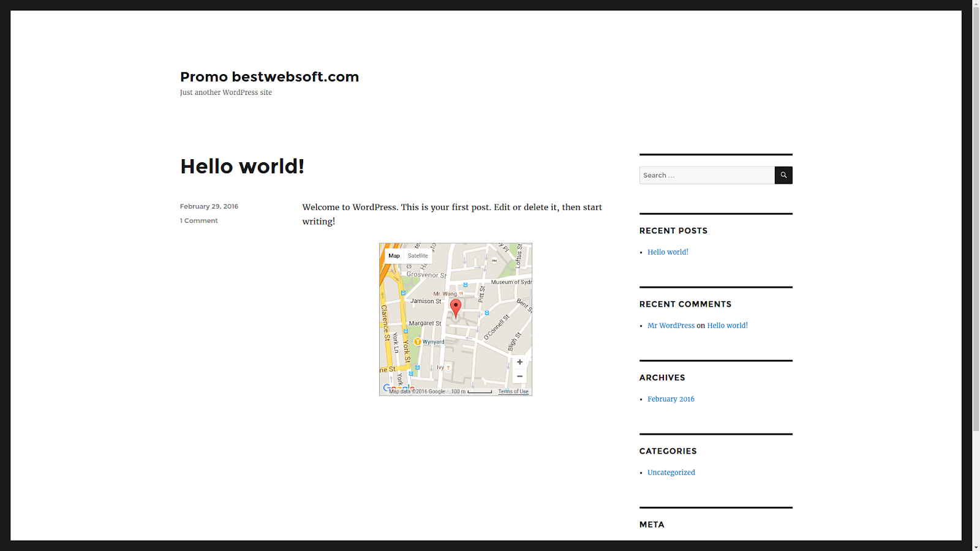
Task: Click the search magnifier button
Action: pyautogui.click(x=783, y=175)
